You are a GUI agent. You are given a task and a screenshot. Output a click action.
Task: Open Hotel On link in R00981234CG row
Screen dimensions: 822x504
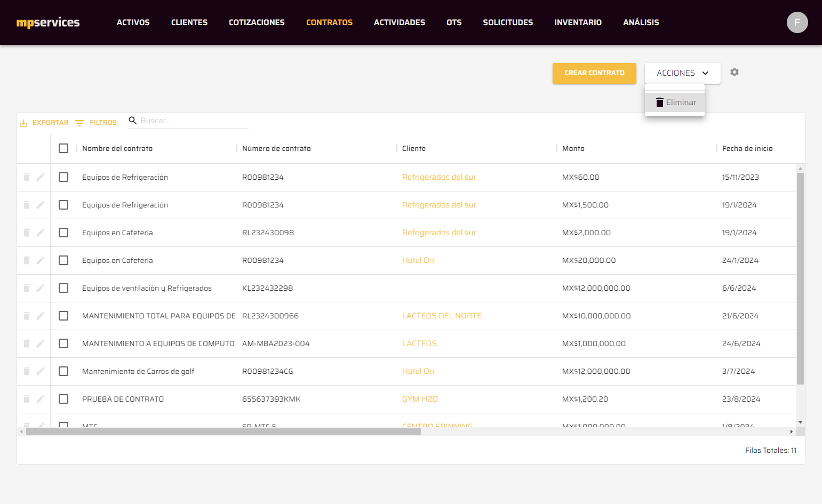coord(418,371)
